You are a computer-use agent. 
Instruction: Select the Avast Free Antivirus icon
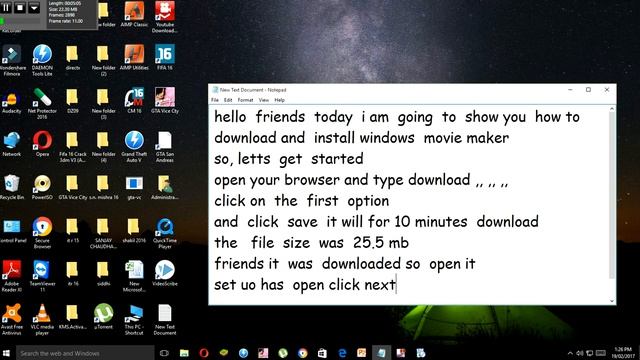click(12, 320)
